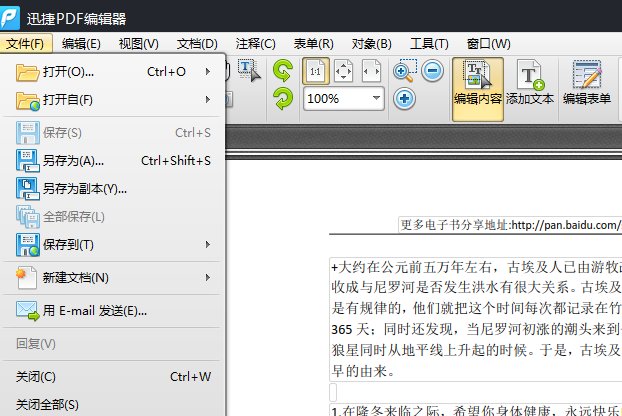622x416 pixels.
Task: Choose 关闭(C) menu entry
Action: point(113,377)
